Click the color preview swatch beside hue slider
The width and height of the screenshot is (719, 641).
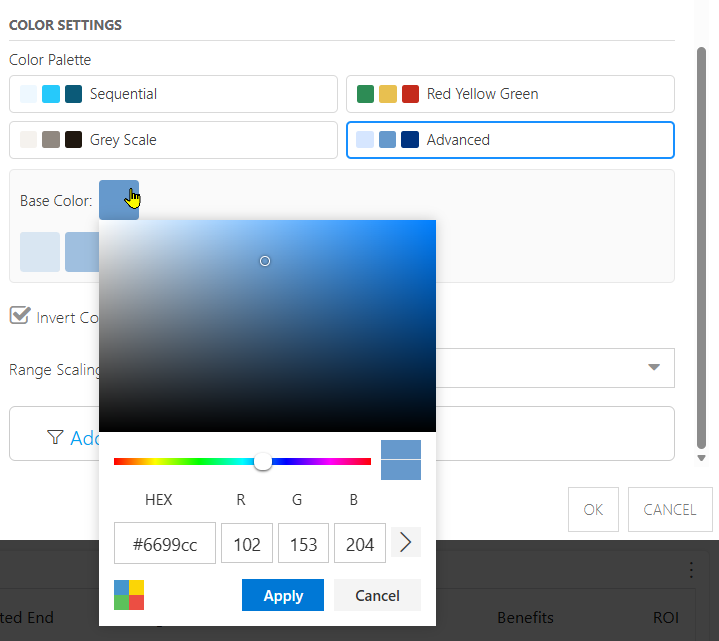click(x=401, y=460)
